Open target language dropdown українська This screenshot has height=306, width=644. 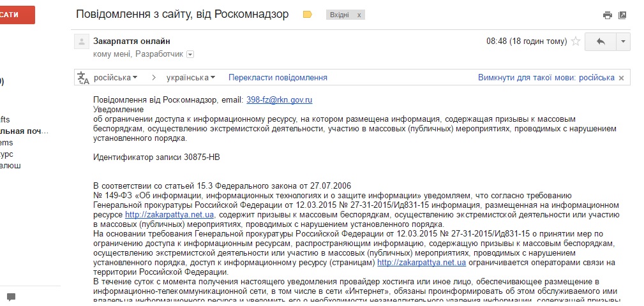190,78
